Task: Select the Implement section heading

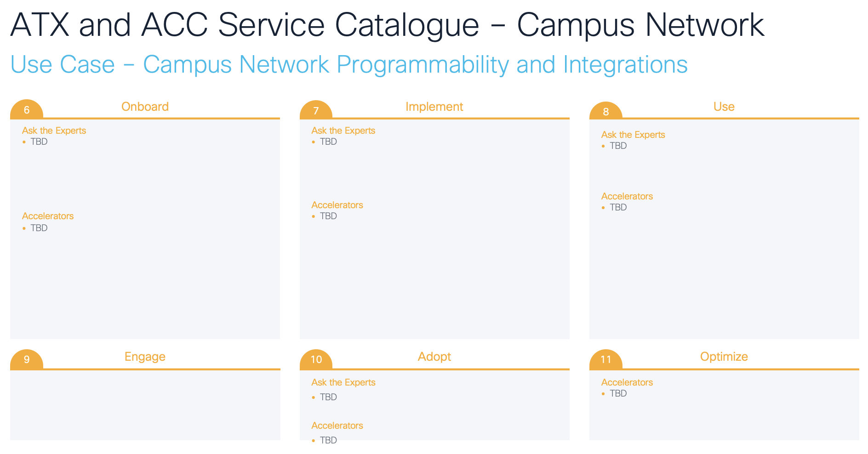Action: 434,107
